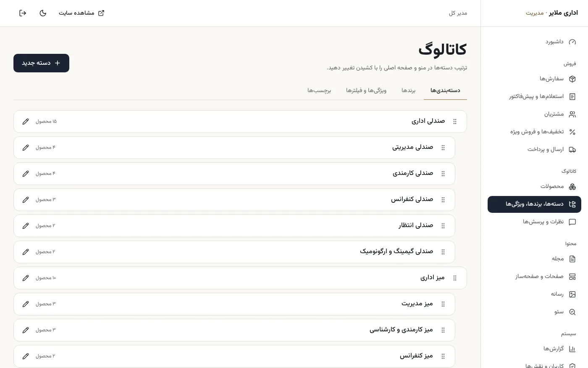Go to مجله in the sidebar
Screen dimensions: 588x368
(534, 259)
